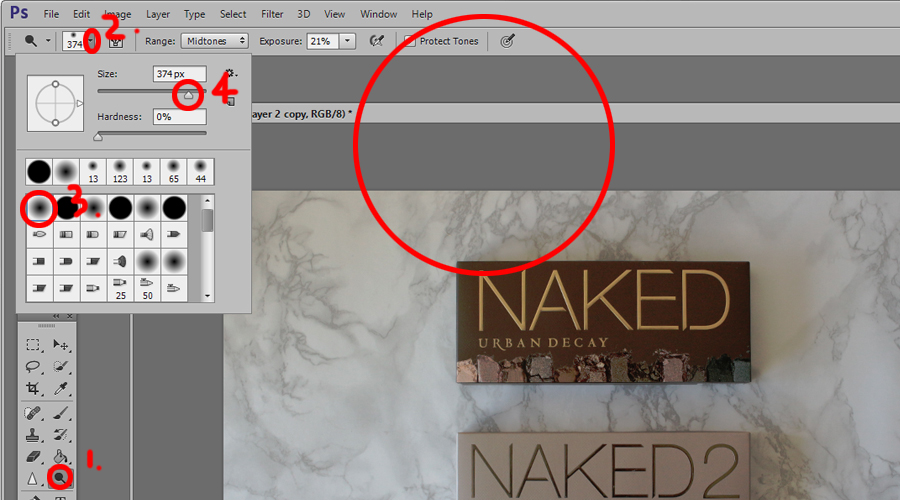Choose the soft round 123 brush preset
900x500 pixels.
coord(119,170)
